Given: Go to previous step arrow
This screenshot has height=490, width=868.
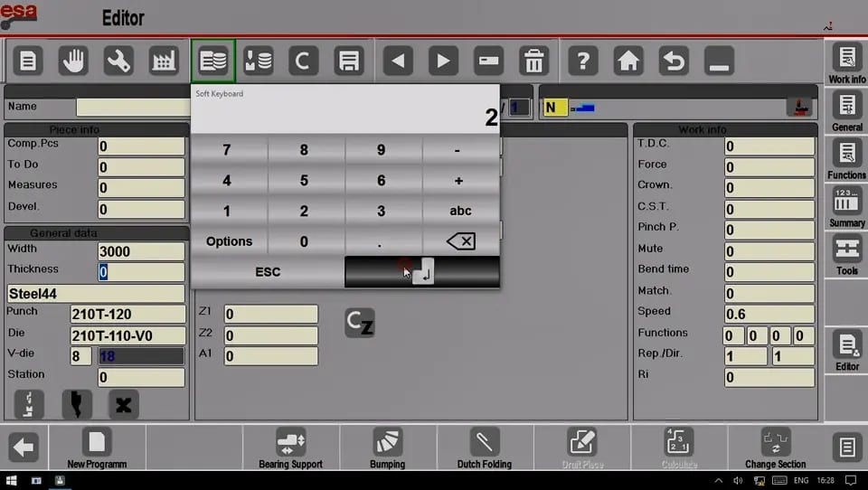Looking at the screenshot, I should [398, 61].
